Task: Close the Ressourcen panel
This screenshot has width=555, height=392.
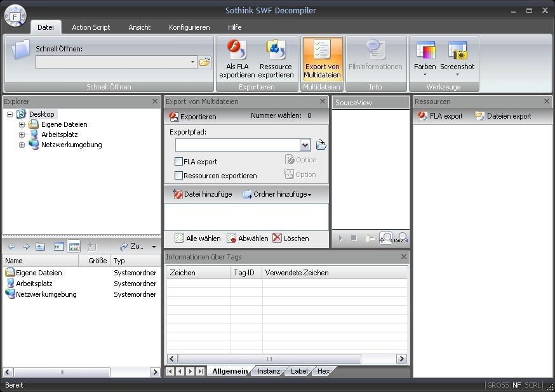Action: point(547,101)
